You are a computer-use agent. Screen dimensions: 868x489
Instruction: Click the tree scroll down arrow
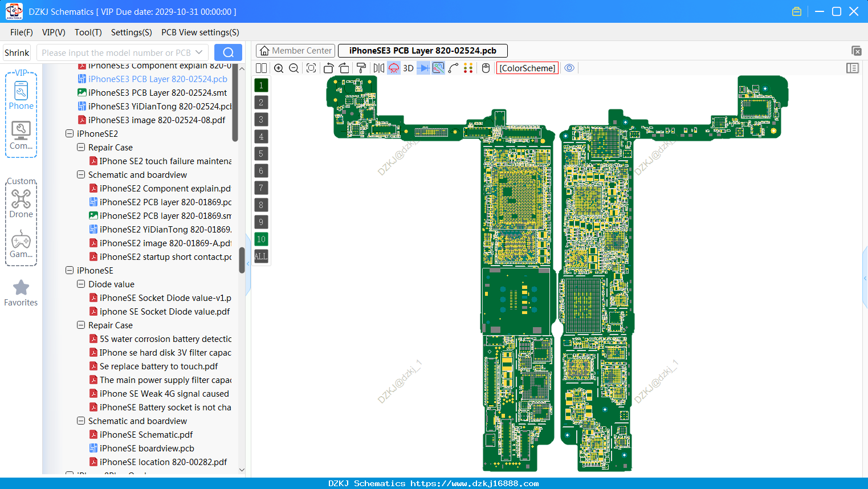pos(242,470)
